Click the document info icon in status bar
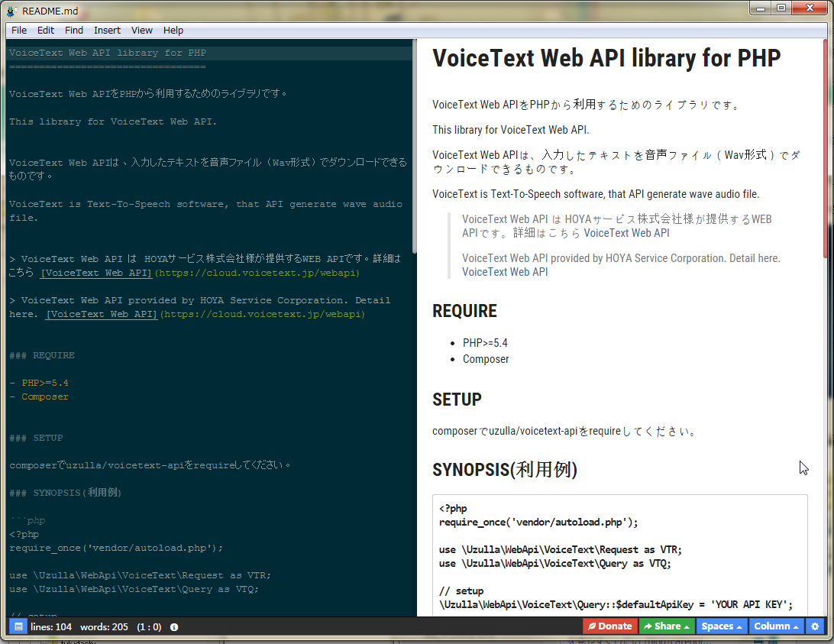 pos(174,626)
